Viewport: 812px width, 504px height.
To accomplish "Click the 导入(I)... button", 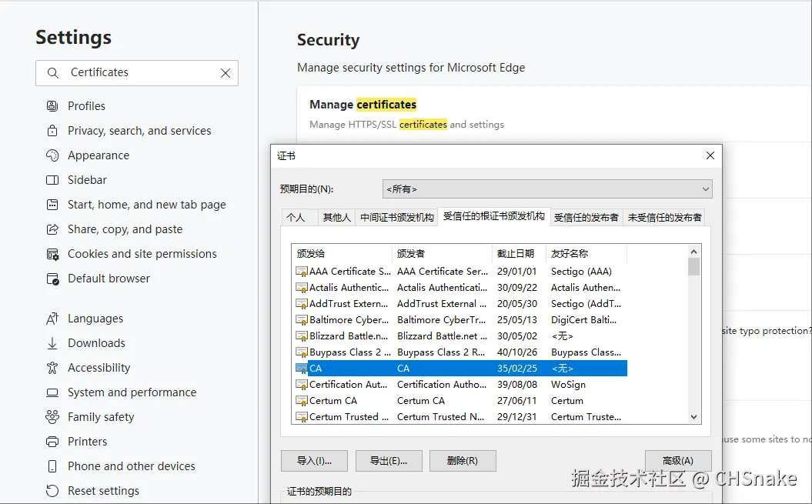I will click(x=314, y=461).
